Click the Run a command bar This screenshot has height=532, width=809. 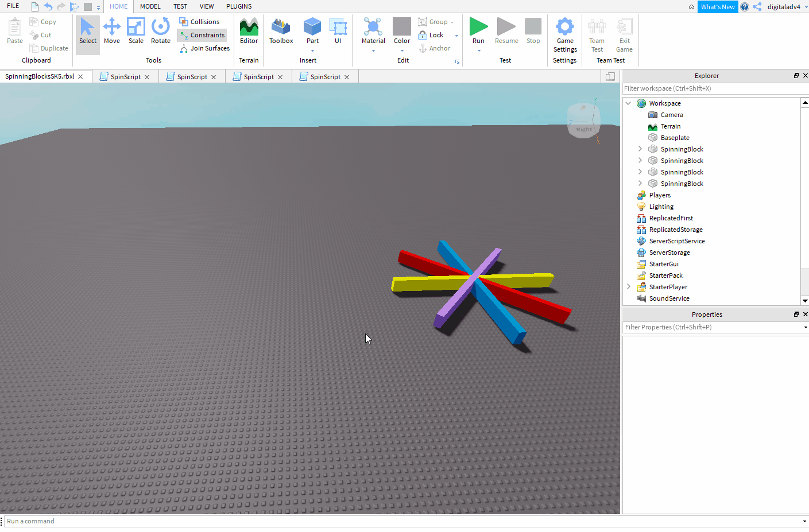pyautogui.click(x=402, y=521)
